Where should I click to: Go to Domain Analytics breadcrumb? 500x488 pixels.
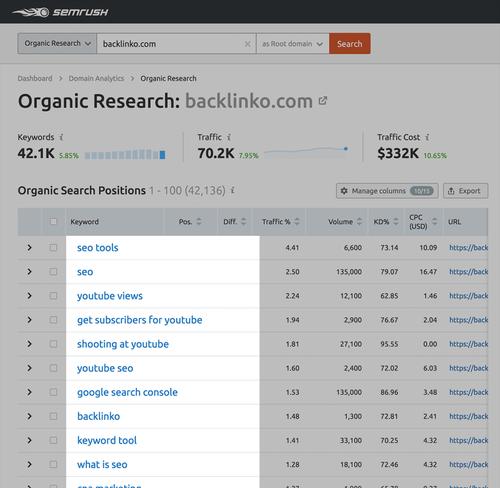pos(96,78)
